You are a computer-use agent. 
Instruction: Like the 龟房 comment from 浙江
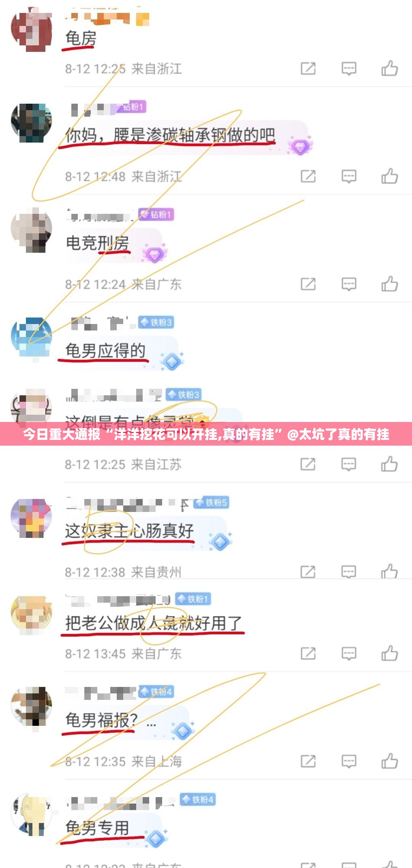pos(389,68)
